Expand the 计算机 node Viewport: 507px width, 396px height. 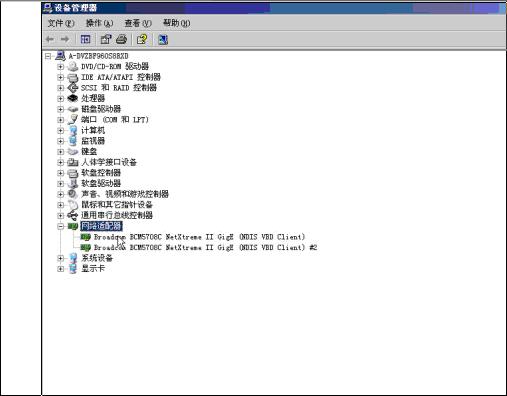pyautogui.click(x=60, y=130)
